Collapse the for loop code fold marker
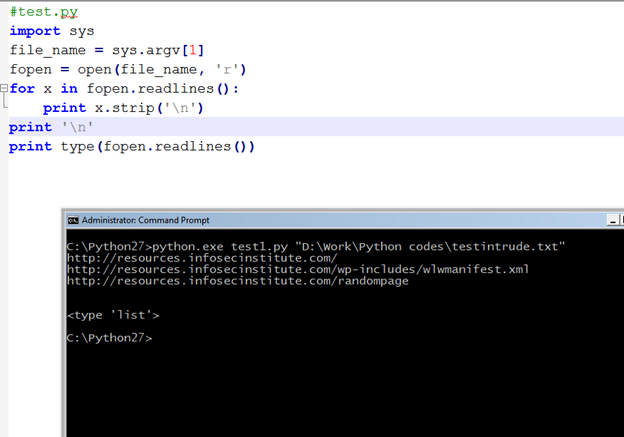The height and width of the screenshot is (437, 624). pos(4,89)
